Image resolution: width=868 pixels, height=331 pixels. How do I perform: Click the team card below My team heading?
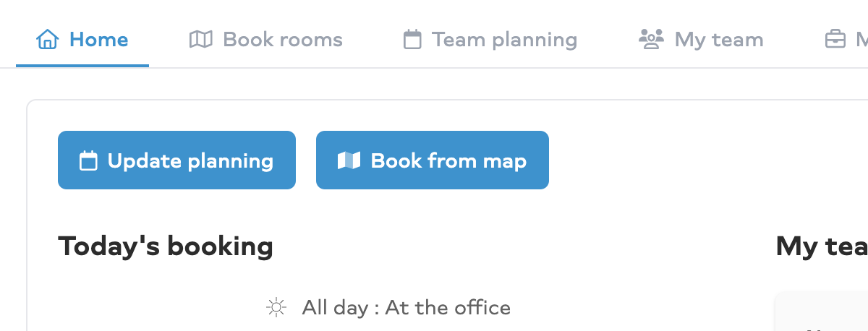pyautogui.click(x=821, y=311)
